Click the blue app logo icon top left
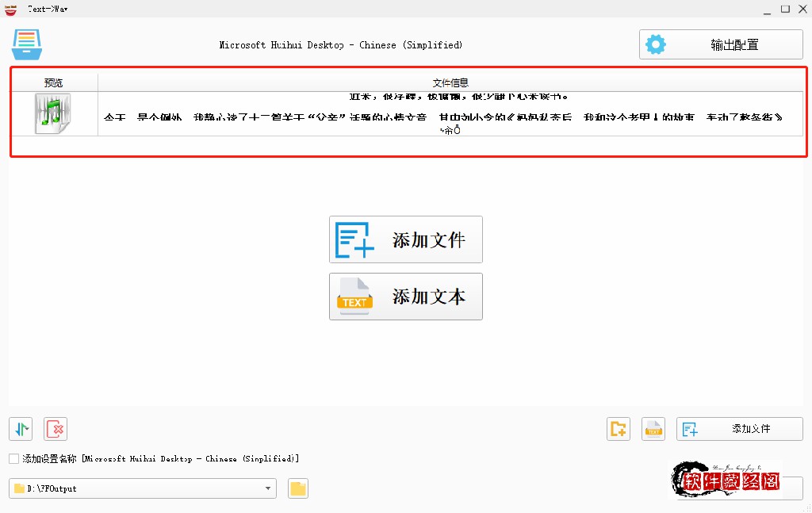Viewport: 812px width, 513px height. (27, 44)
